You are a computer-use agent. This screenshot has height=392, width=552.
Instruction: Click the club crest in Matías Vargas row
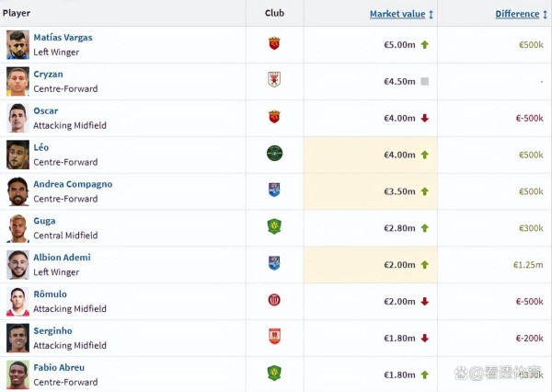(x=274, y=43)
